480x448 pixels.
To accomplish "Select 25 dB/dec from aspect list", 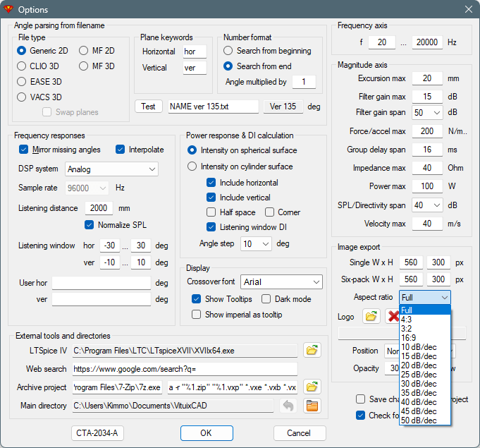I will 425,375.
